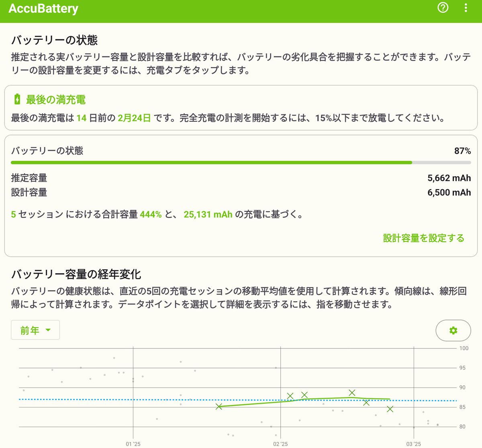Select the rightmost X data point on the chart

pyautogui.click(x=390, y=410)
